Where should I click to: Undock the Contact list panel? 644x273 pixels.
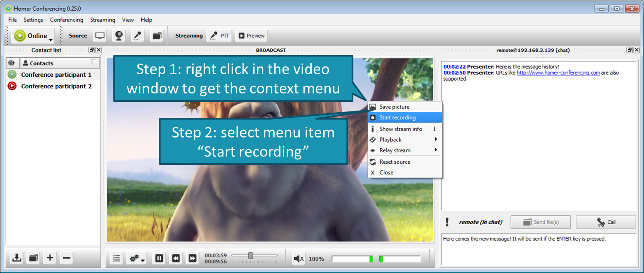[x=91, y=50]
